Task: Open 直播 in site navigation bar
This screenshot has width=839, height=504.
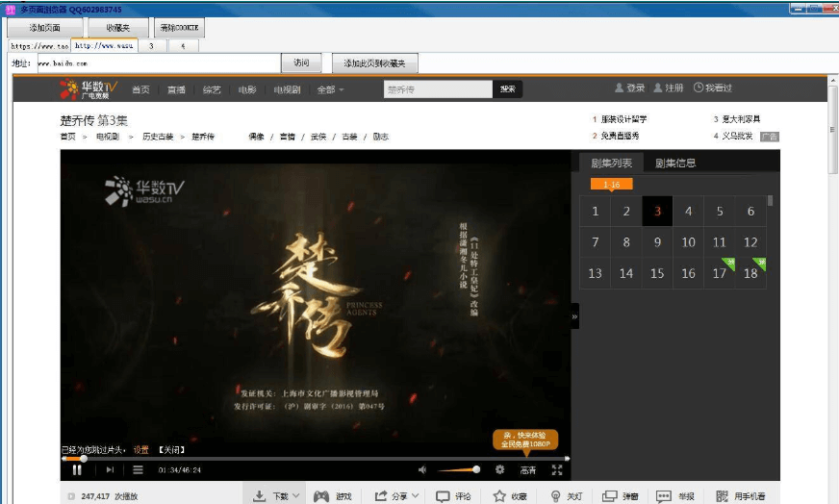Action: pos(176,89)
